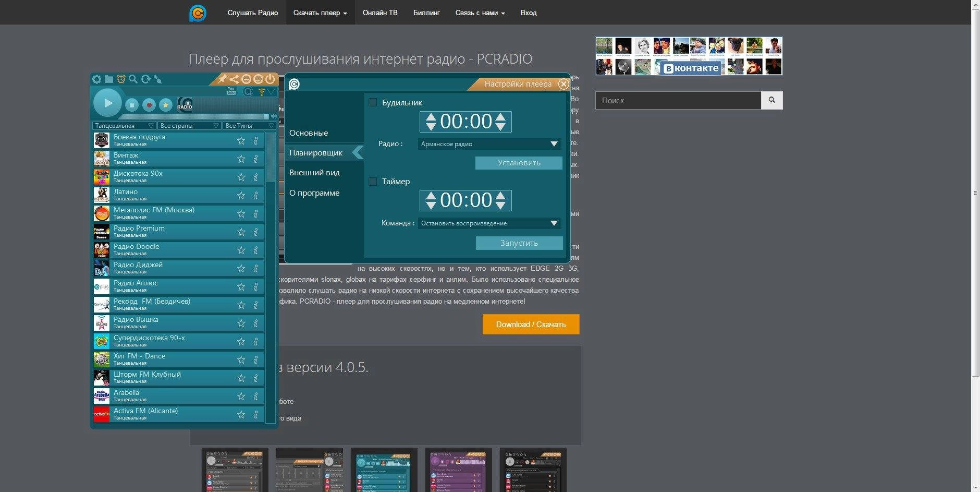Enable the Будильник checkbox
980x492 pixels.
(373, 103)
